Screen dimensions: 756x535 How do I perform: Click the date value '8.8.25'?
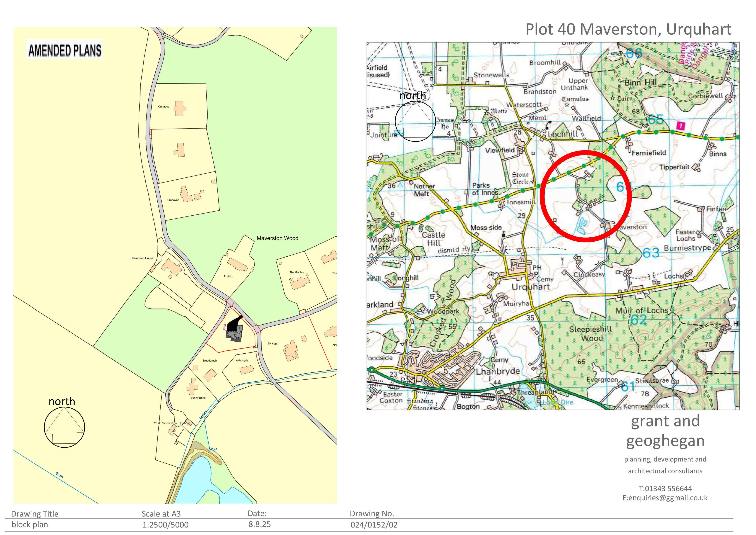point(260,524)
